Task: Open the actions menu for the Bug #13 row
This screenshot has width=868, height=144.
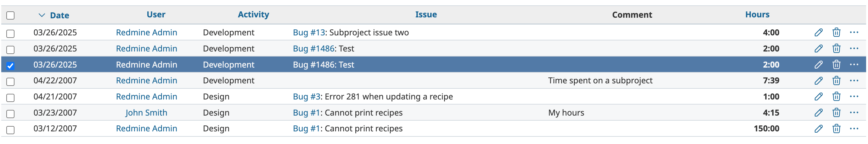Action: click(x=854, y=33)
